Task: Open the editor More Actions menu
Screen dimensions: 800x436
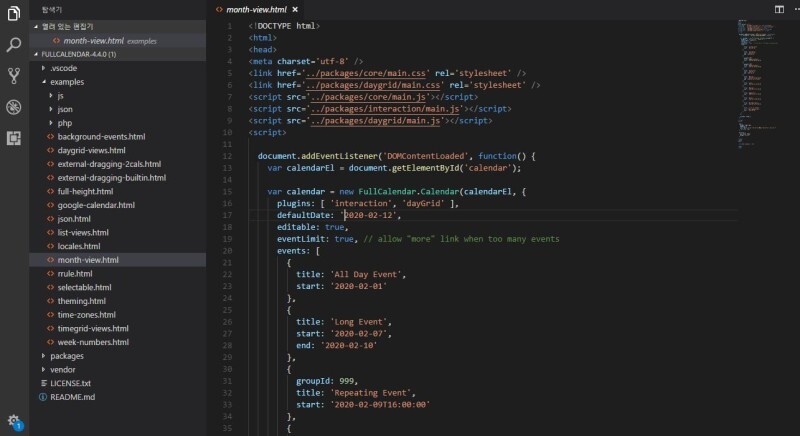Action: (x=796, y=9)
